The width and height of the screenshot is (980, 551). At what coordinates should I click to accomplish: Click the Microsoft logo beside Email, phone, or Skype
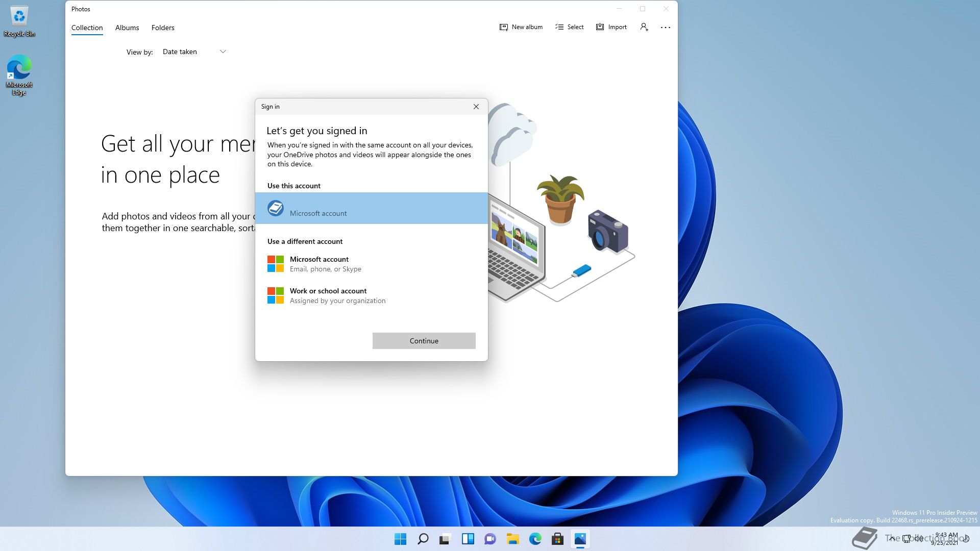click(x=276, y=264)
